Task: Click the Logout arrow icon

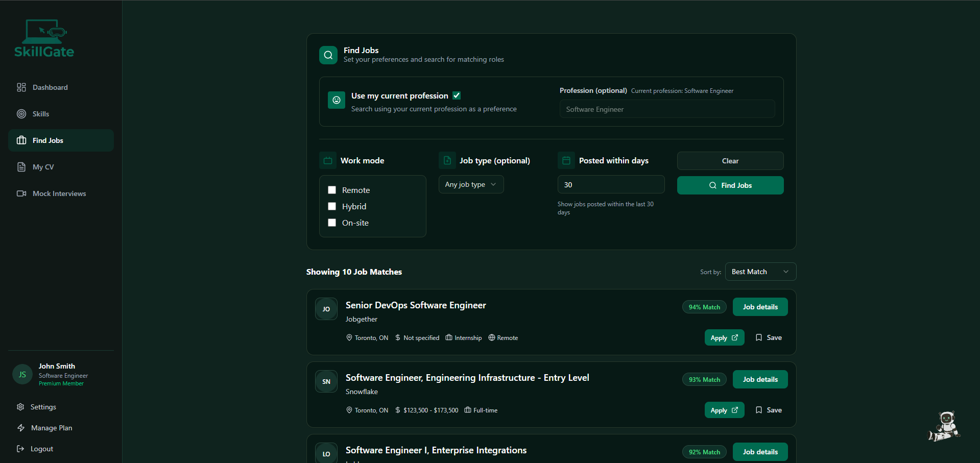Action: click(x=20, y=449)
